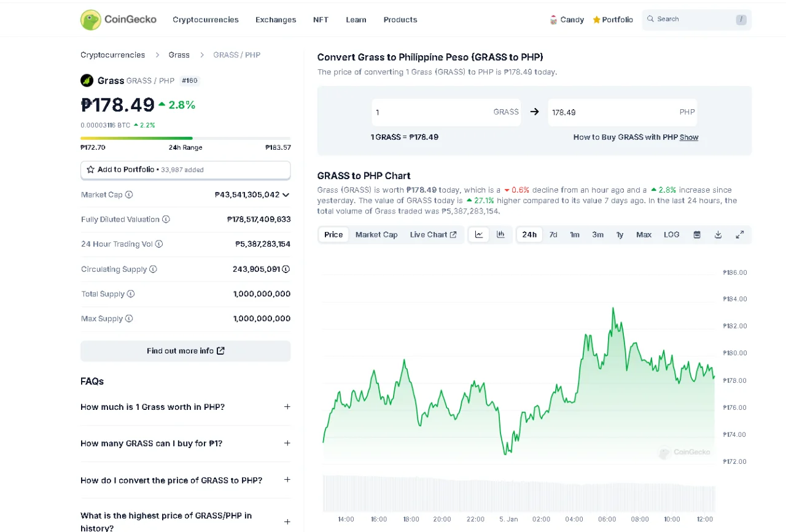Go to Cryptocurrencies breadcrumb link
The image size is (786, 532).
pos(113,55)
